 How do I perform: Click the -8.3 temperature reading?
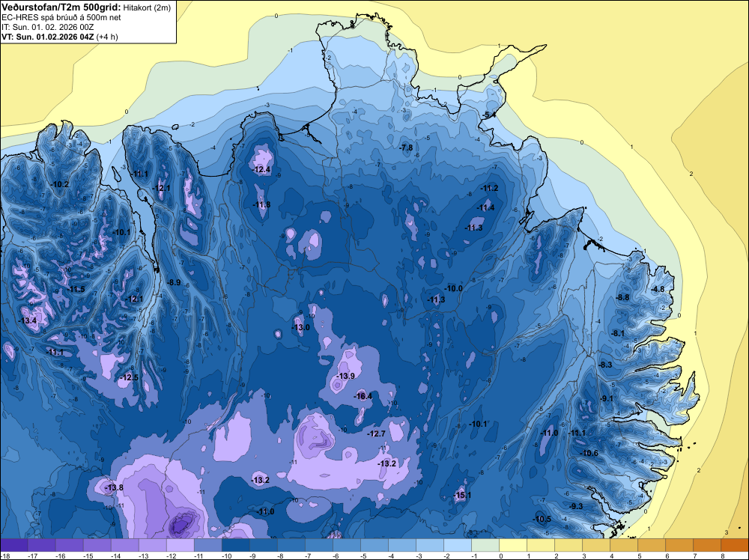point(606,365)
